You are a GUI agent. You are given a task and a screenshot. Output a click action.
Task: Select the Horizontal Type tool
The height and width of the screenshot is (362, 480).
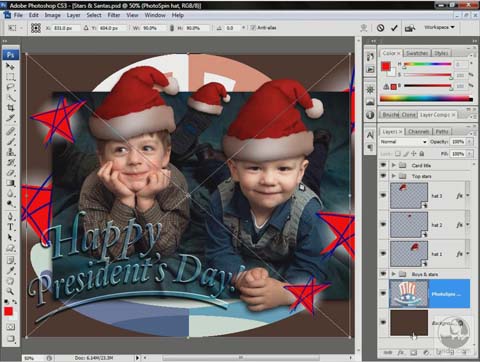click(10, 227)
